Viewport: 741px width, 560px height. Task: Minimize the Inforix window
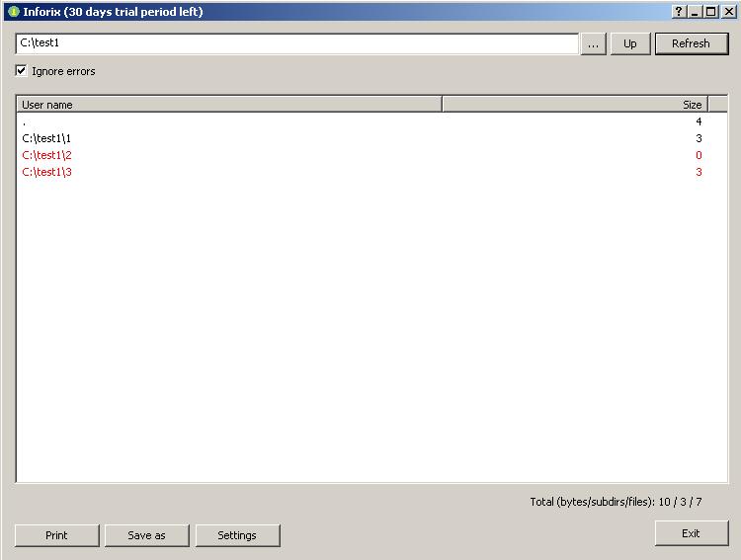coord(695,12)
